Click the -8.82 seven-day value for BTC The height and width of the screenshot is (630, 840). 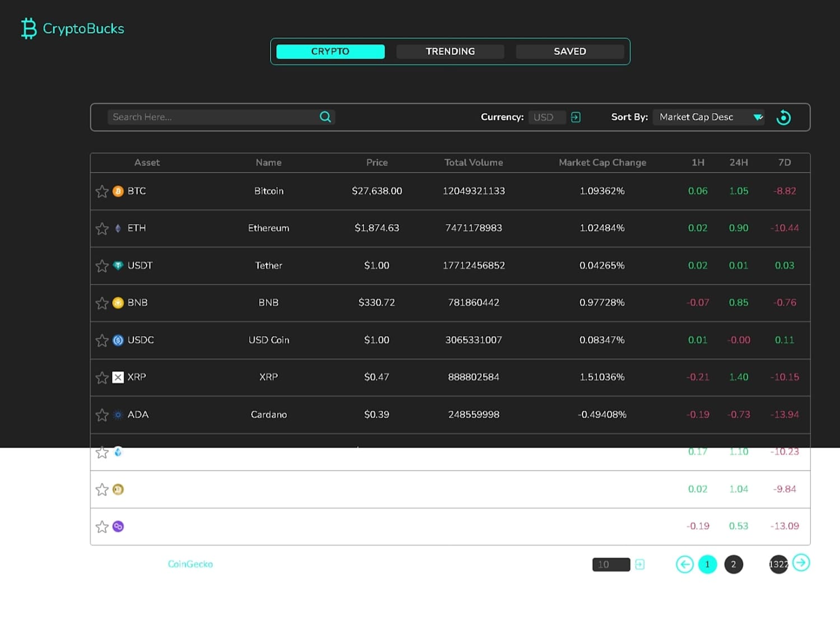pyautogui.click(x=785, y=191)
